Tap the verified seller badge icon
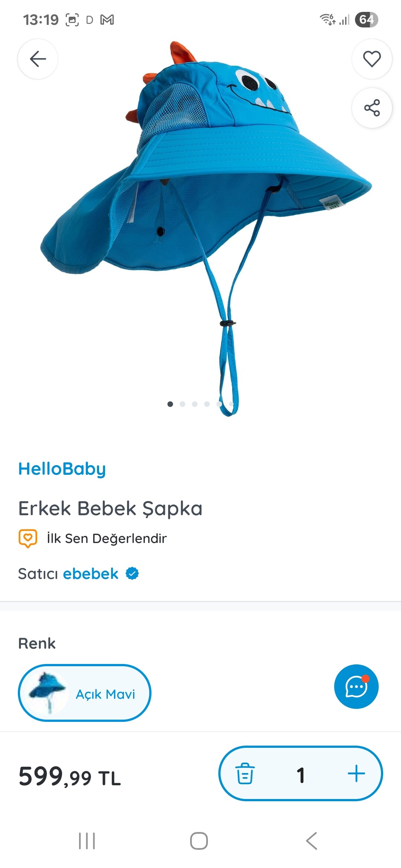 pos(132,573)
